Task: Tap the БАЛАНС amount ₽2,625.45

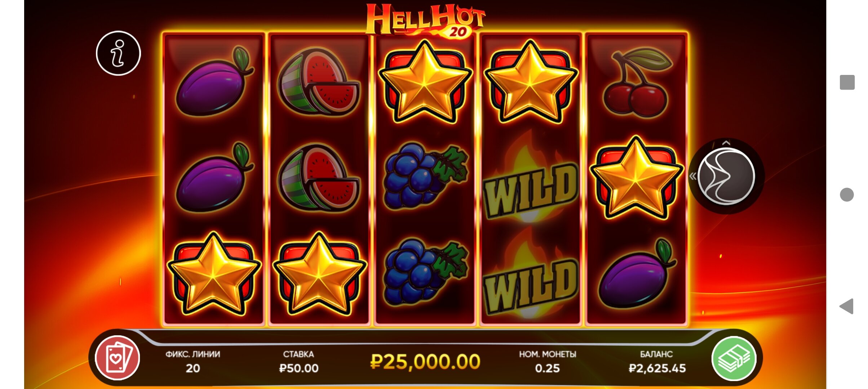Action: [657, 368]
